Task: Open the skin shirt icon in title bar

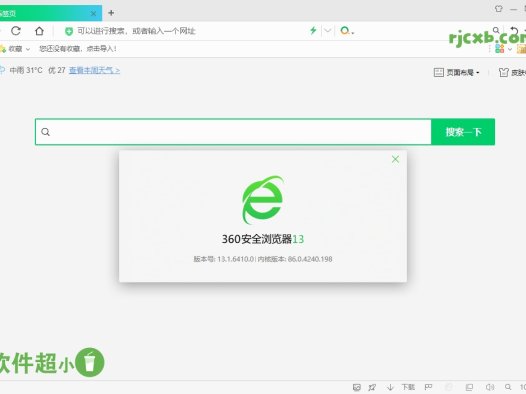Action: (498, 9)
